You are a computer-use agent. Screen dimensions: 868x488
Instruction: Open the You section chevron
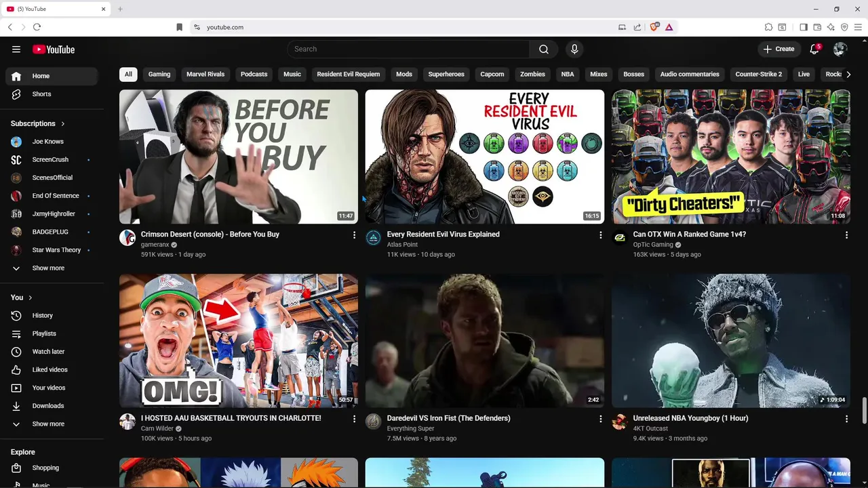(x=31, y=298)
